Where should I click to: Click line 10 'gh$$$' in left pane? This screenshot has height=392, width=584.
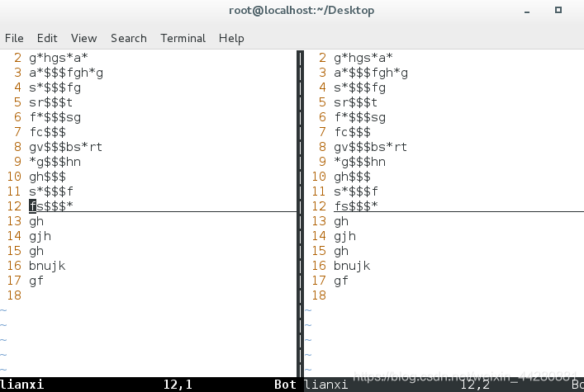[47, 177]
